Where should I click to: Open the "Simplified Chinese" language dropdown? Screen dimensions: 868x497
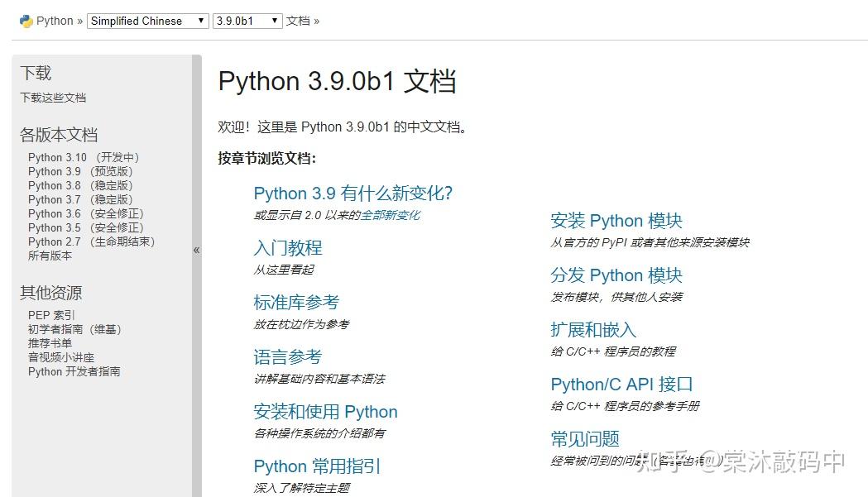[147, 21]
